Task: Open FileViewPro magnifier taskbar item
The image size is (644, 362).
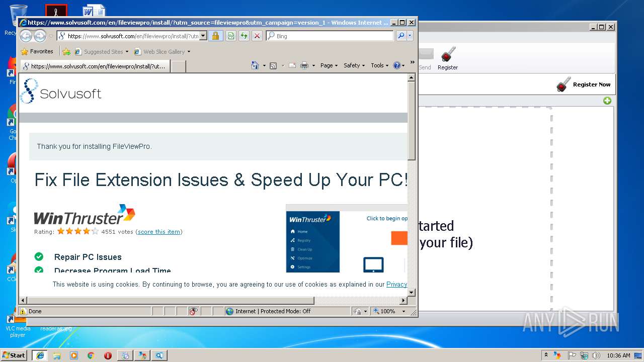Action: coord(159,355)
